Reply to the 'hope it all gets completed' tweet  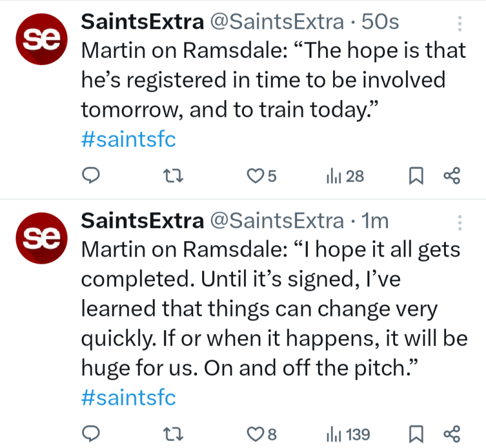90,433
